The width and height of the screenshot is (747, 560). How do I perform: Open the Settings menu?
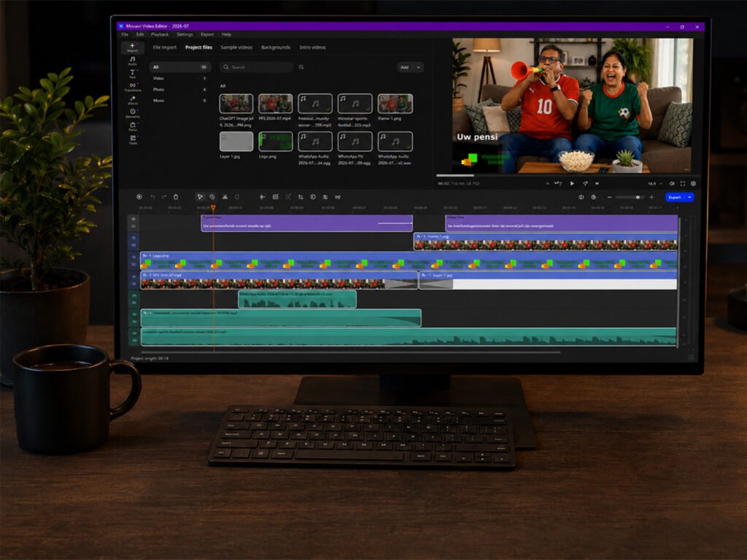[x=185, y=34]
